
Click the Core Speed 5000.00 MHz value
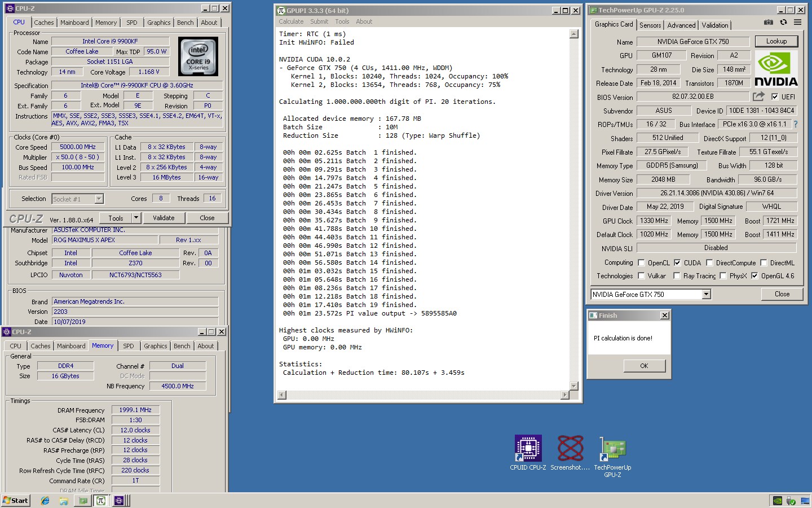(78, 147)
